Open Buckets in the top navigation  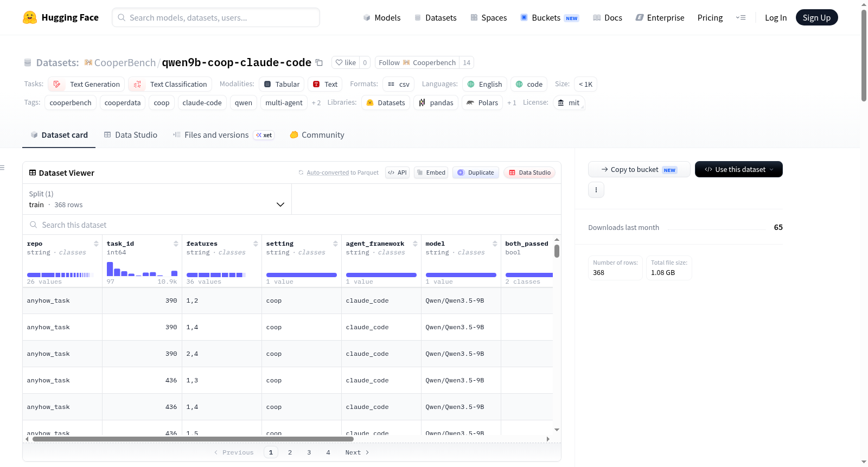550,17
